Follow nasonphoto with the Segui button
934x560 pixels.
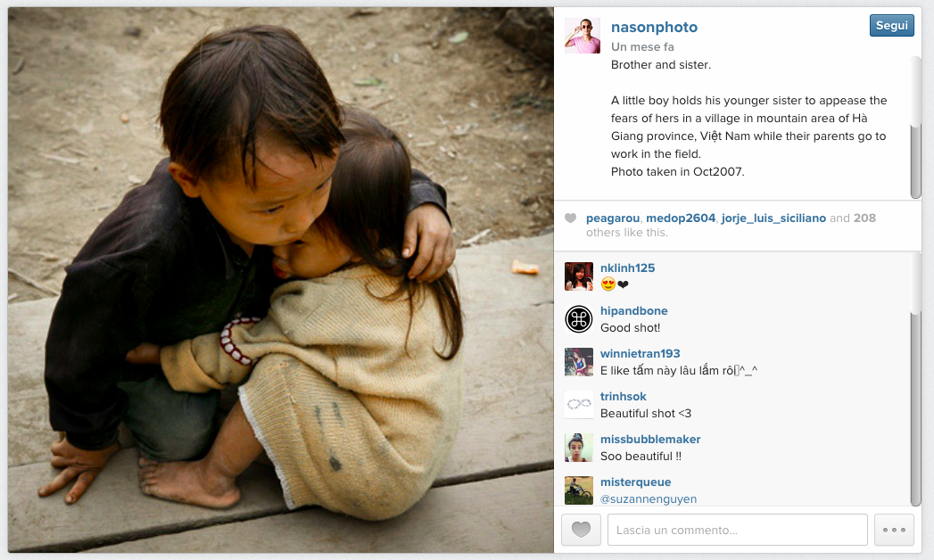pyautogui.click(x=892, y=26)
